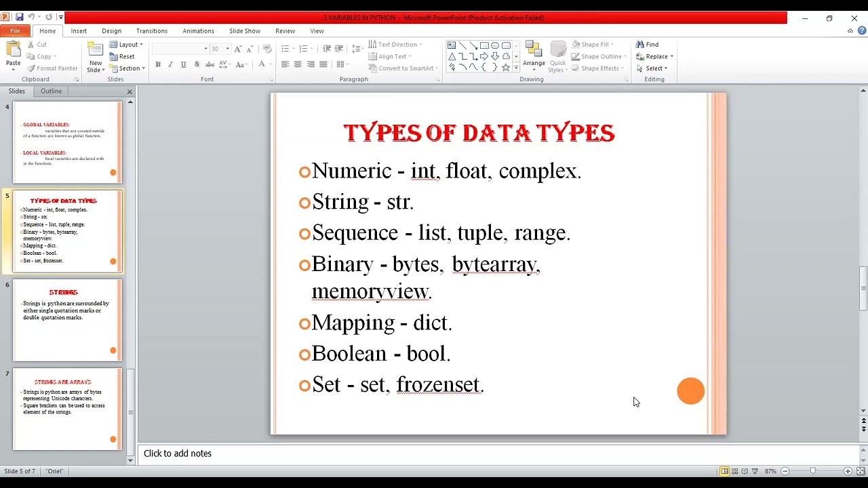Reset the slide layout
Screen dimensions: 868x488
122,56
